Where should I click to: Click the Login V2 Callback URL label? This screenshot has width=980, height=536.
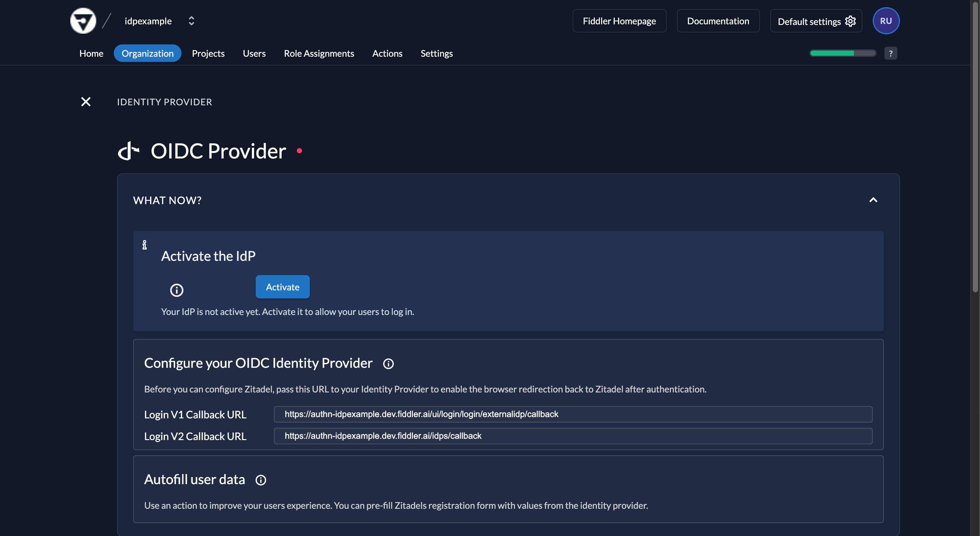pos(195,436)
